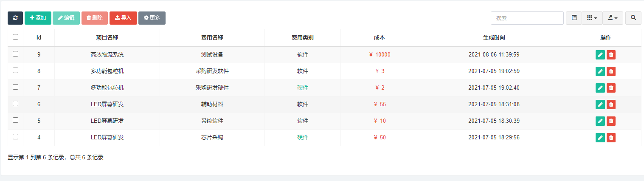The image size is (644, 181).
Task: Click the 添加 add button
Action: point(38,18)
